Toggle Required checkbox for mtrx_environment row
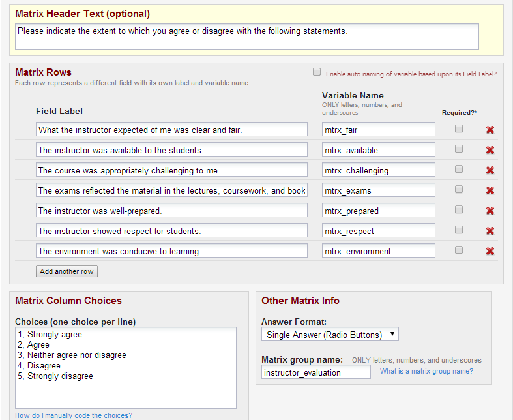The height and width of the screenshot is (420, 513). point(459,250)
